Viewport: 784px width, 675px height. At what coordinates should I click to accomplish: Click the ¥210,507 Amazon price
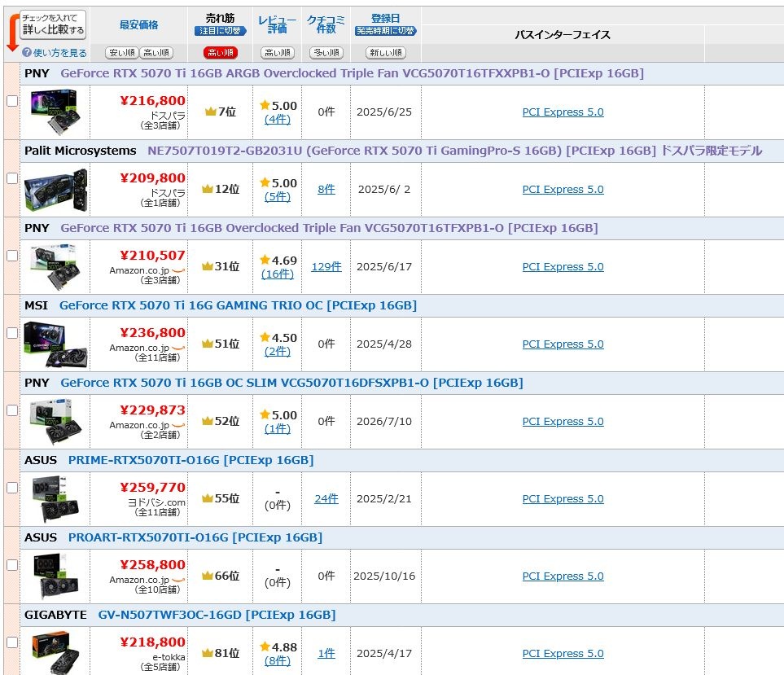click(x=152, y=256)
